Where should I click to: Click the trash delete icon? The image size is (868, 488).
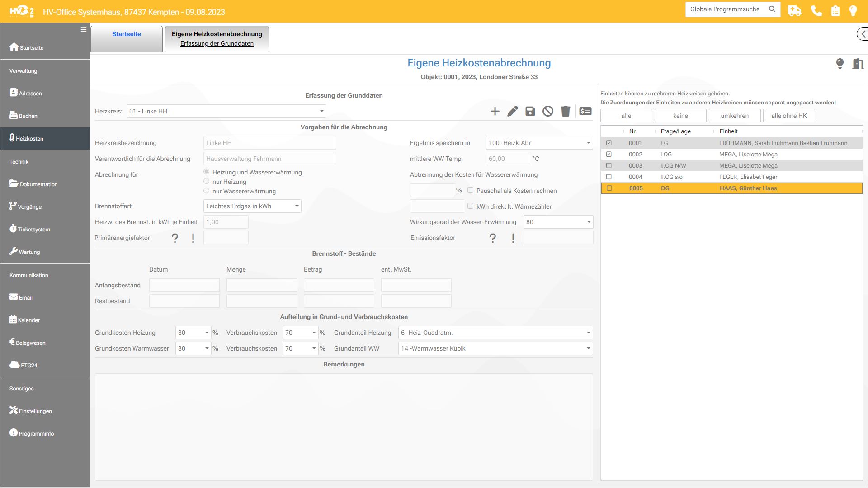(566, 111)
